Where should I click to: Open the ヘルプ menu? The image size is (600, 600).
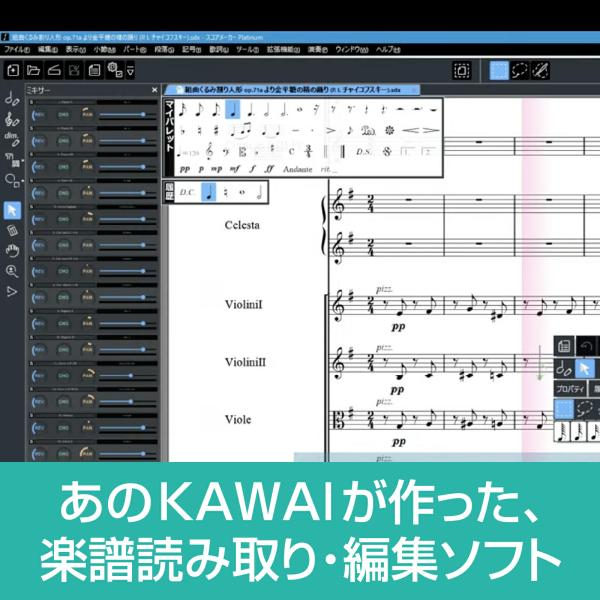388,50
